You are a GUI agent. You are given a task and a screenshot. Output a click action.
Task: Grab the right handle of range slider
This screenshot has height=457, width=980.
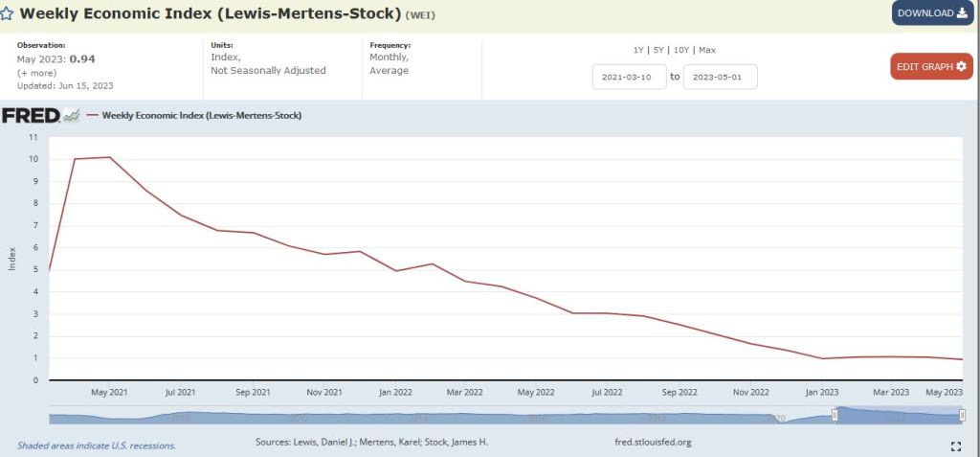[x=962, y=415]
